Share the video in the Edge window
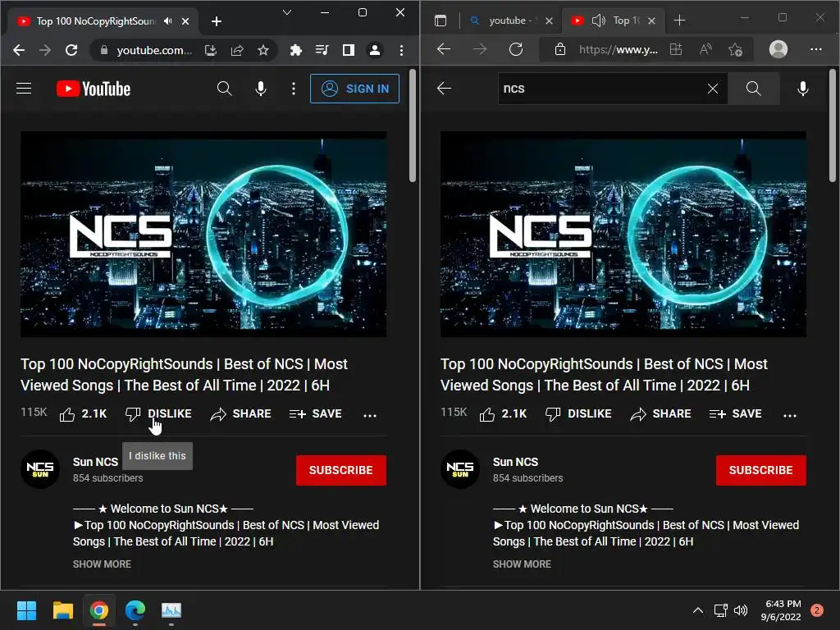The width and height of the screenshot is (840, 630). click(x=660, y=414)
